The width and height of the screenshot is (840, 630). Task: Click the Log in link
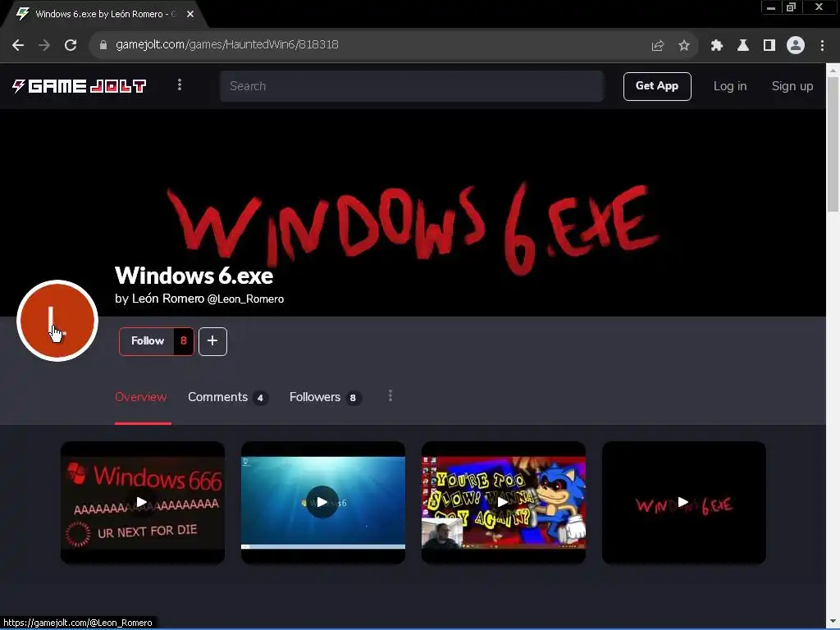[x=729, y=86]
